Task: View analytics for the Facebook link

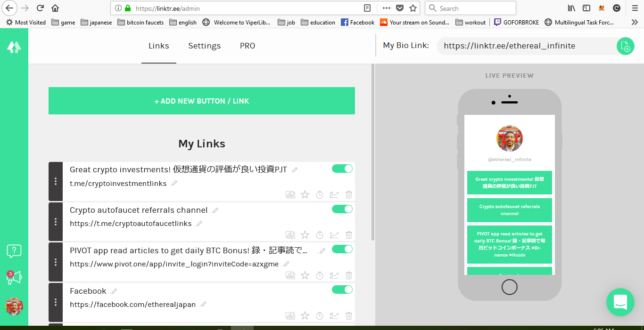Action: (x=334, y=316)
